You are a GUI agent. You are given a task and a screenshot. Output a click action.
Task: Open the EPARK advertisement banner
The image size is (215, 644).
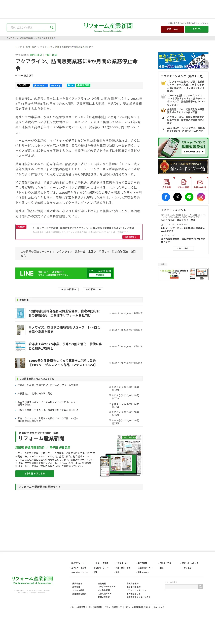(x=183, y=274)
